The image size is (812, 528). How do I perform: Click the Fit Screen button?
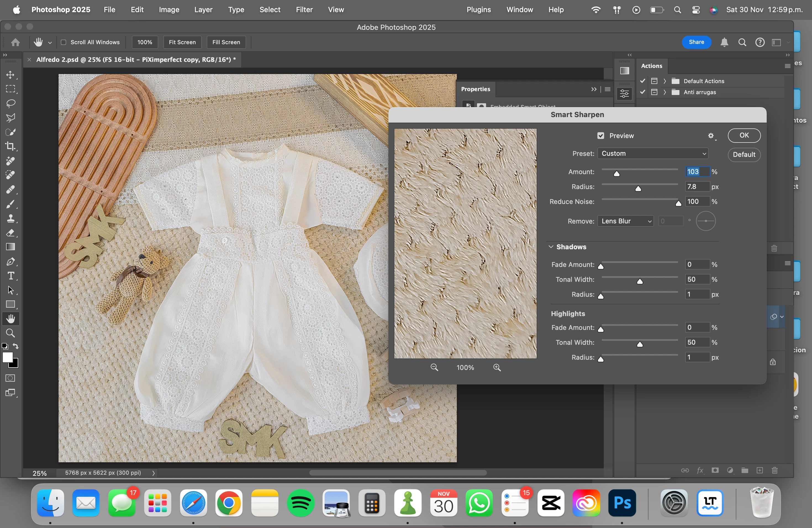click(182, 42)
